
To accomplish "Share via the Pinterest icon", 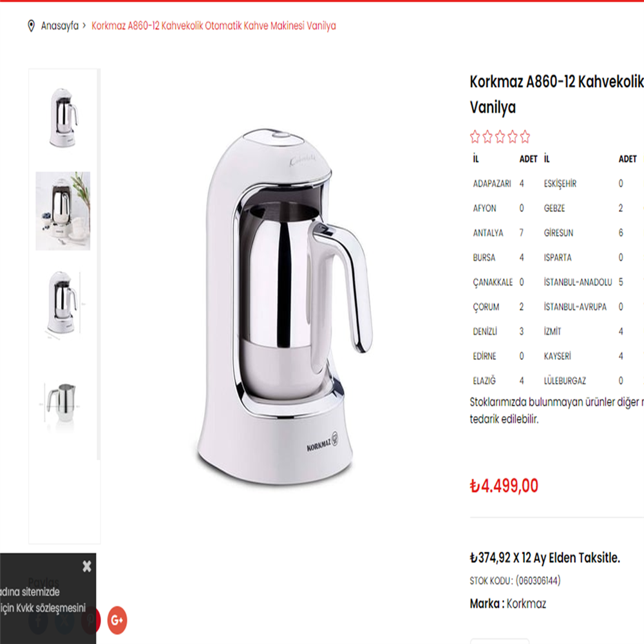I will click(x=91, y=620).
